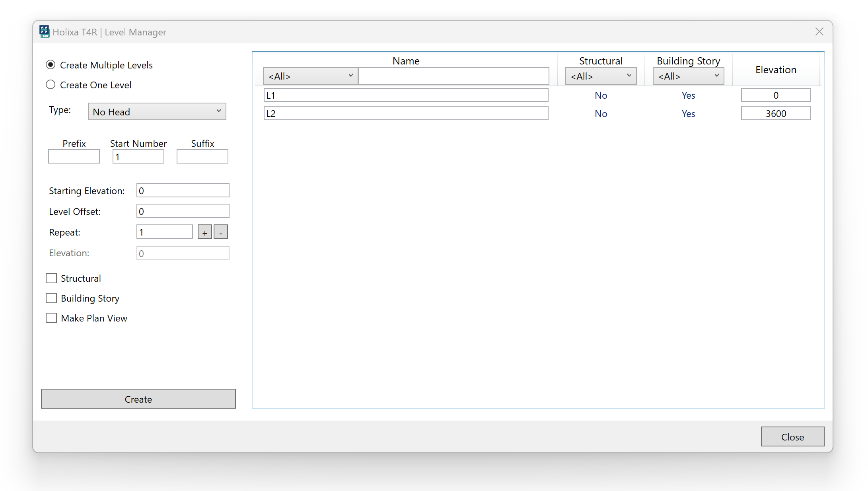Enable the Structural checkbox
Screen dimensions: 868x491
51,278
